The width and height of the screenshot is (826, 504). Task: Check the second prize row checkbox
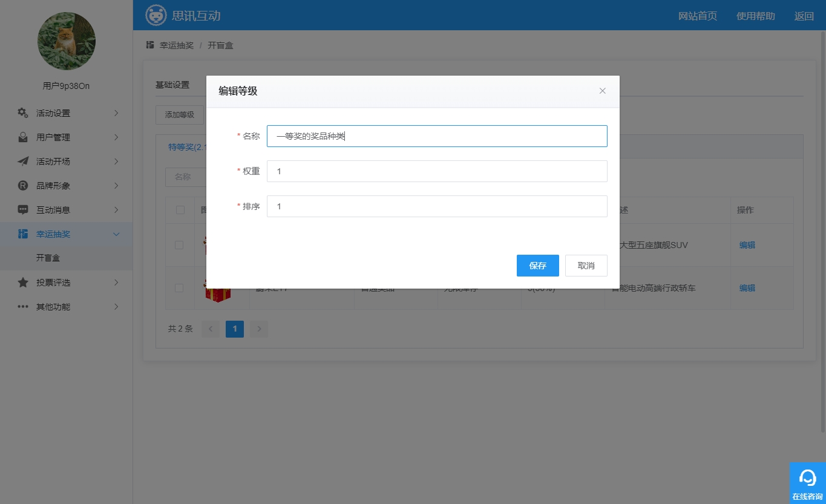pyautogui.click(x=179, y=288)
